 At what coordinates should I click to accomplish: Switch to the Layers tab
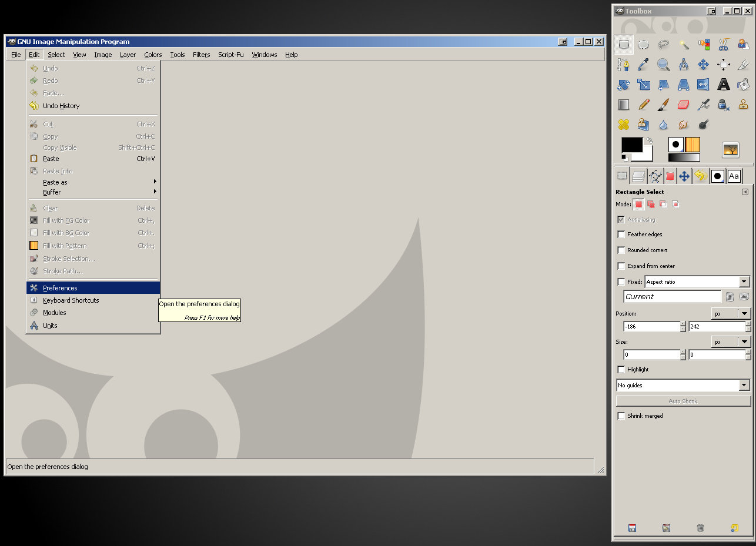638,176
